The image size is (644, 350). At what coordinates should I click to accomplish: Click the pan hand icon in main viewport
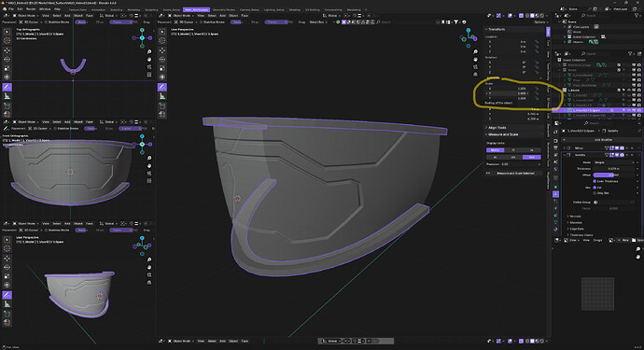pos(475,59)
